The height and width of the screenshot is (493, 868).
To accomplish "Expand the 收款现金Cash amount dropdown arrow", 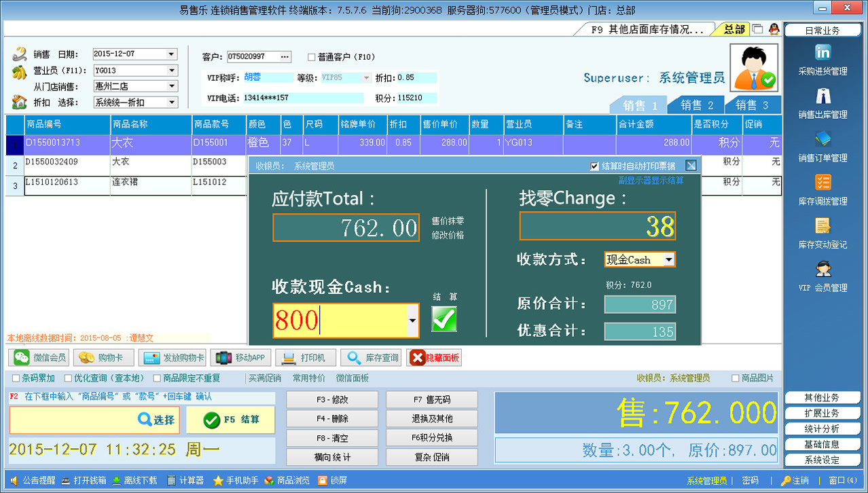I will [x=412, y=321].
